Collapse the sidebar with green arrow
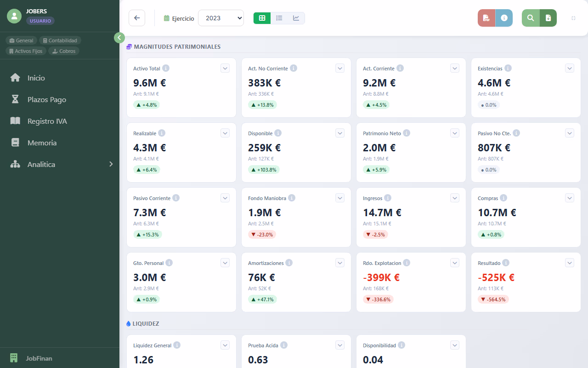Viewport: 588px width, 368px height. [x=119, y=38]
